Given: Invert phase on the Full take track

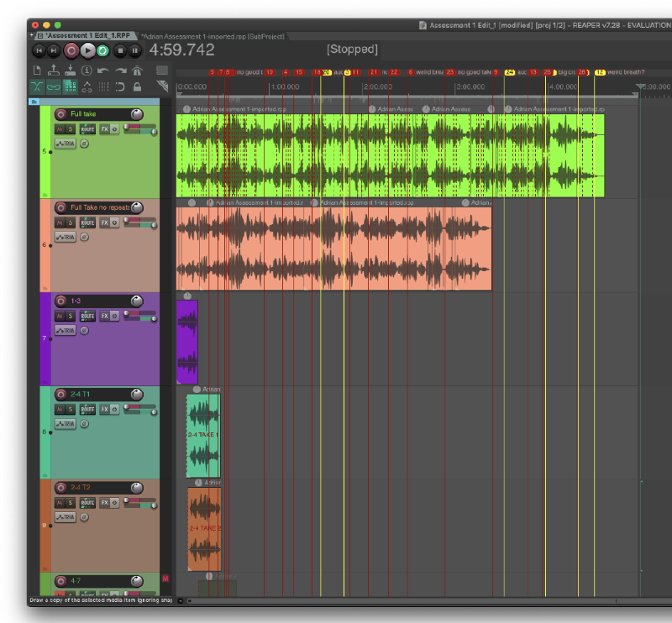Looking at the screenshot, I should pos(85,144).
